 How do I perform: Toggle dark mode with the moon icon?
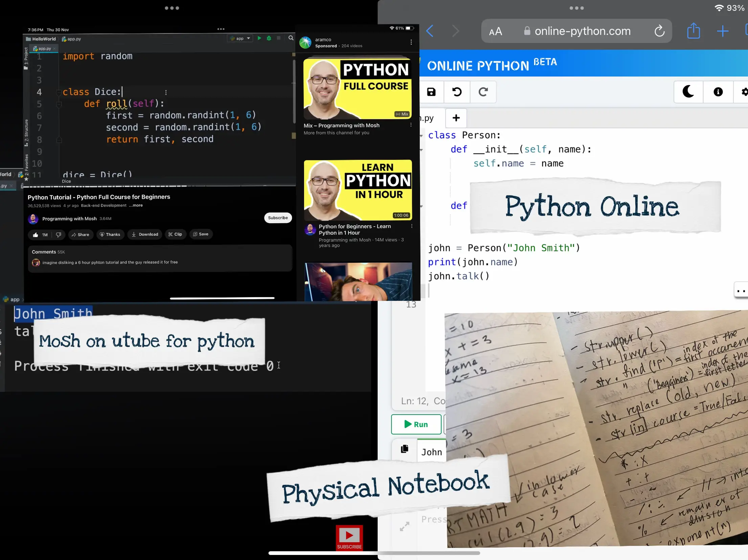point(688,92)
